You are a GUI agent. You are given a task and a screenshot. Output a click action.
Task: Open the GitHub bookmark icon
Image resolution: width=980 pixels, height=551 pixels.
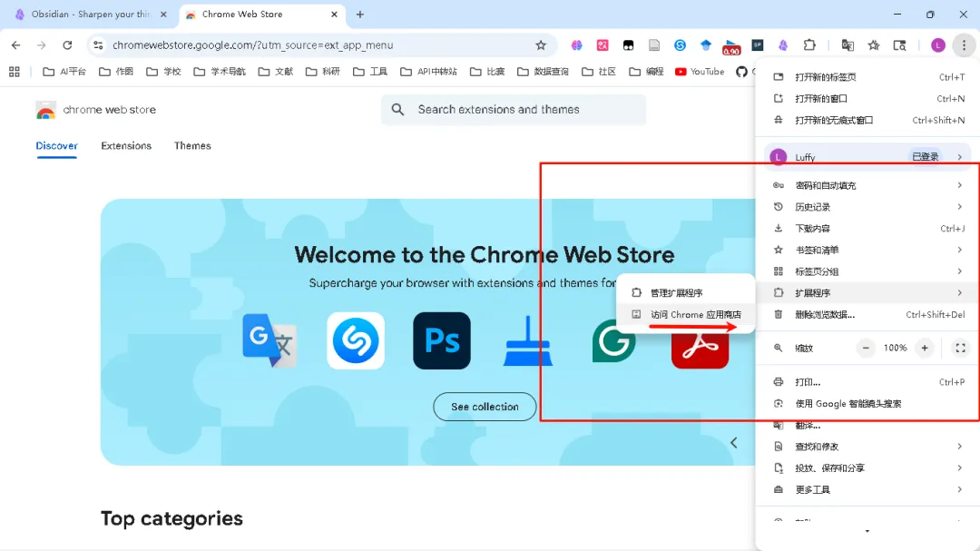coord(741,72)
